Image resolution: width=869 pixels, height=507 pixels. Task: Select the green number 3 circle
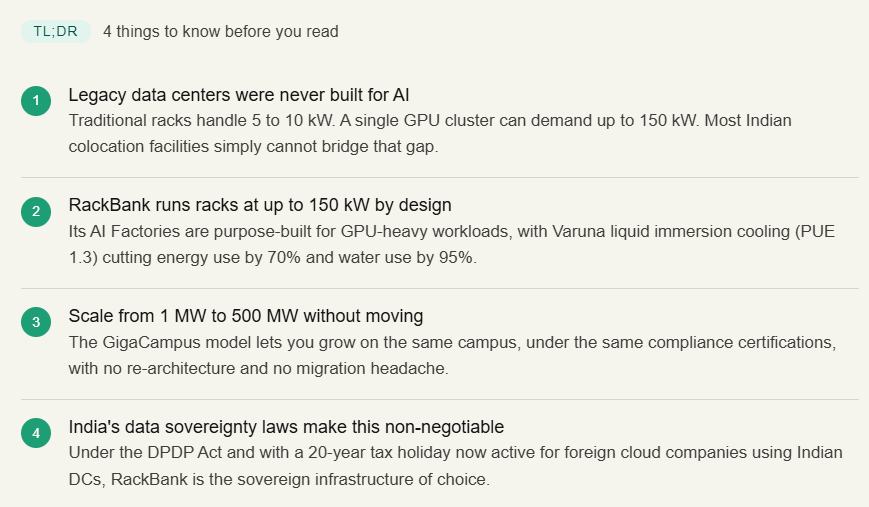tap(36, 322)
